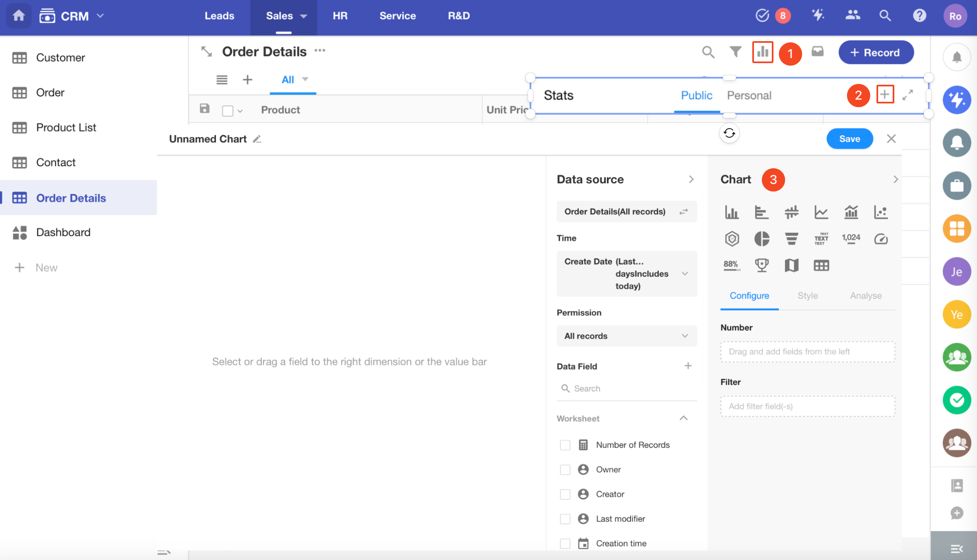Click the filter funnel icon
This screenshot has height=560, width=977.
pyautogui.click(x=735, y=52)
